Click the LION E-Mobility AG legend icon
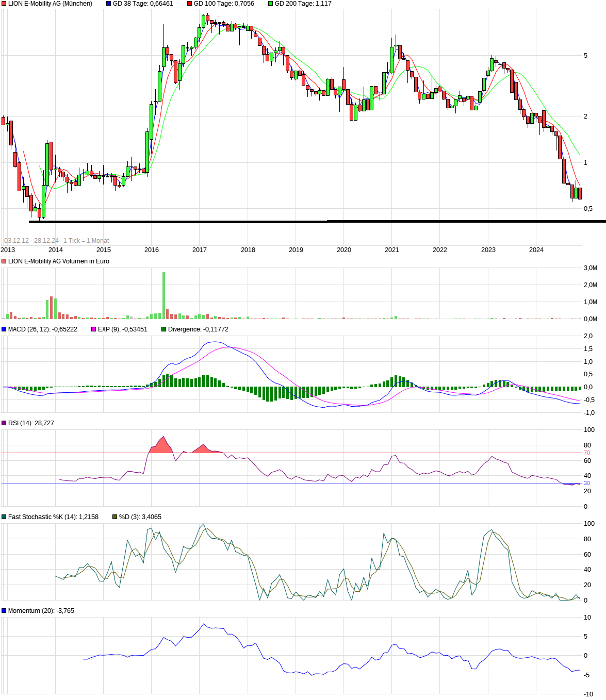Image resolution: width=606 pixels, height=700 pixels. (4, 4)
